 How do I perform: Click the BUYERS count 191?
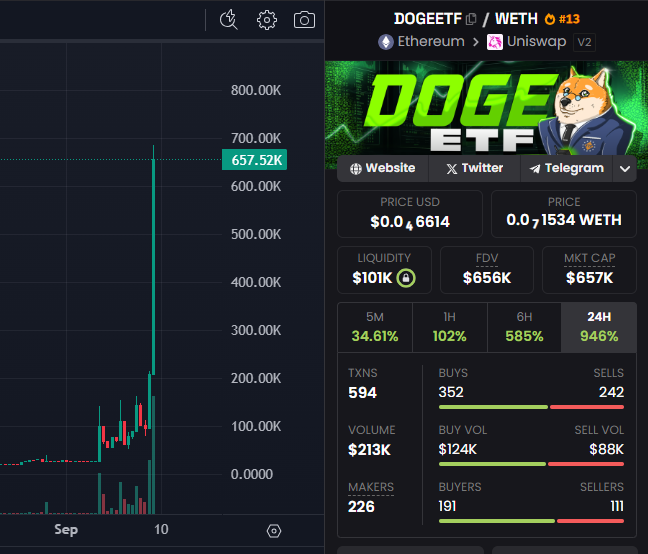click(447, 506)
